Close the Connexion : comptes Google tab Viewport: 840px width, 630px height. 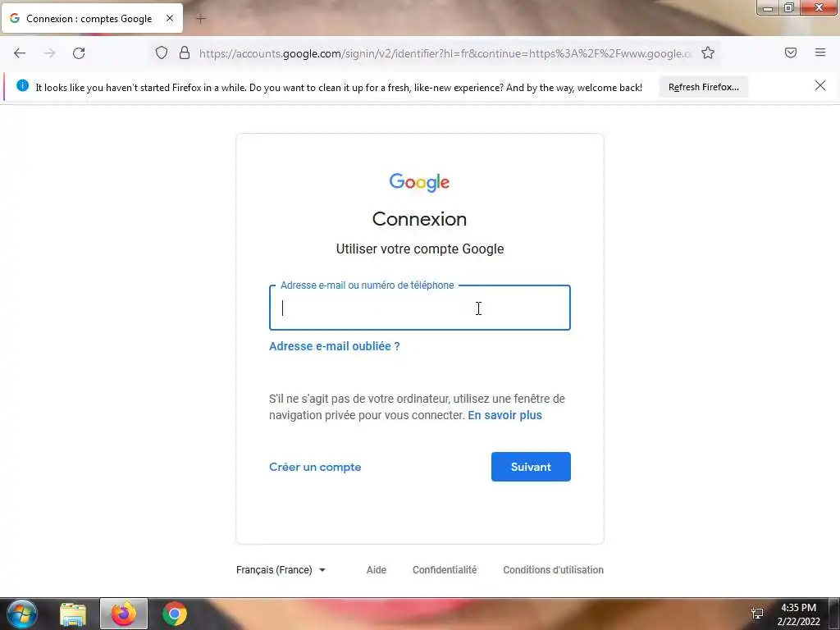pyautogui.click(x=170, y=18)
